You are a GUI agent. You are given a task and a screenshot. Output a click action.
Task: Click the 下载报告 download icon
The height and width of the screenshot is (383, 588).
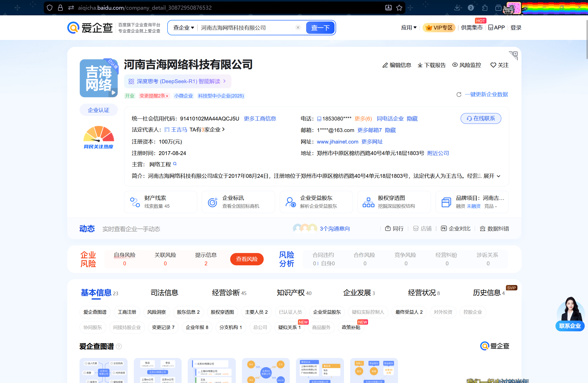420,65
